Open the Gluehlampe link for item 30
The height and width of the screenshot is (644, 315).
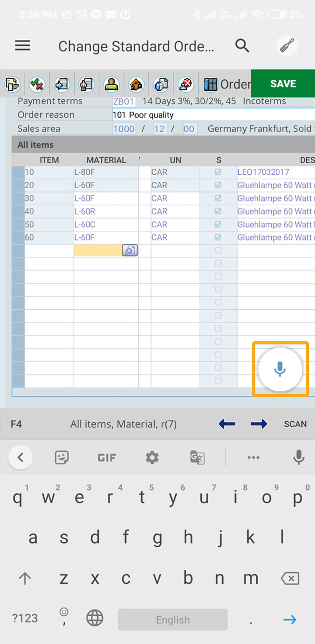tap(275, 198)
